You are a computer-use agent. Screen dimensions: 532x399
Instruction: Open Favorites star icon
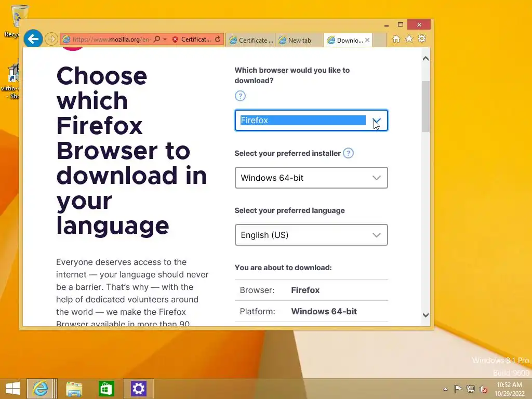click(x=409, y=38)
